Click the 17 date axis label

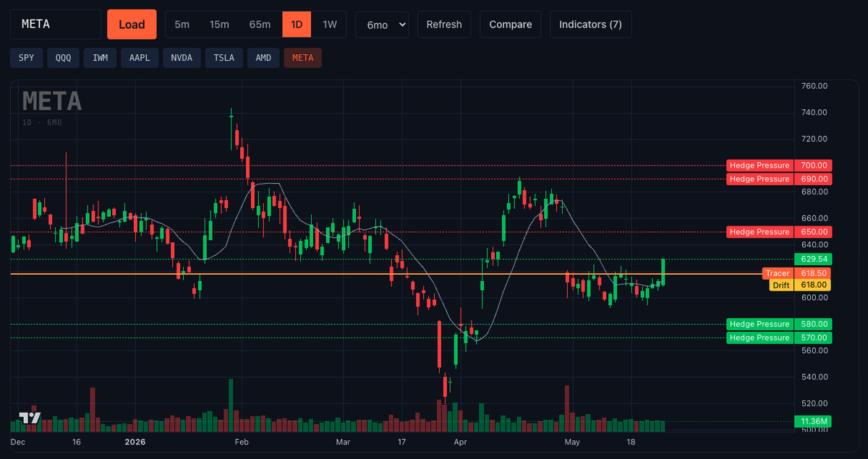pos(401,441)
